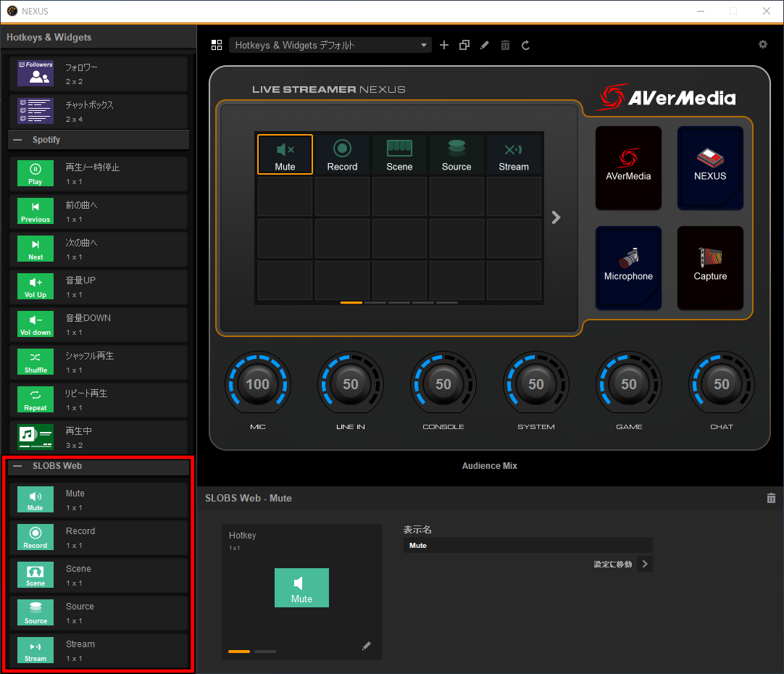Viewport: 784px width, 674px height.
Task: Open the NEXUS tile
Action: coord(710,168)
